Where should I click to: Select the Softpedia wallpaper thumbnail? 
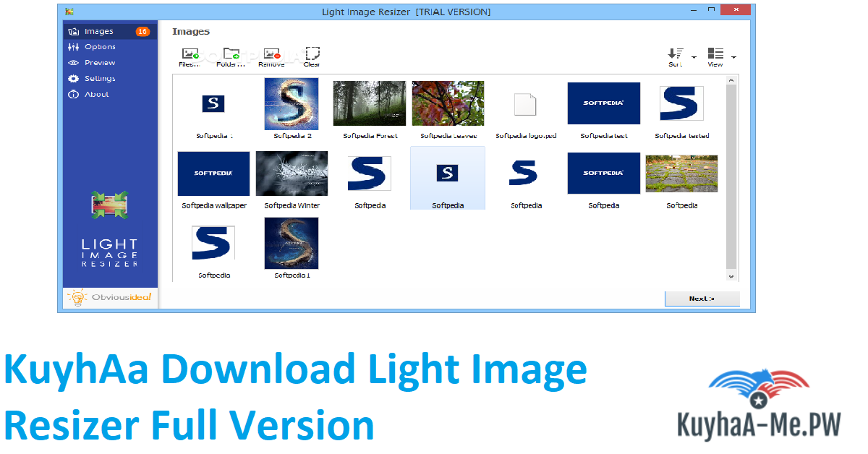pos(213,174)
